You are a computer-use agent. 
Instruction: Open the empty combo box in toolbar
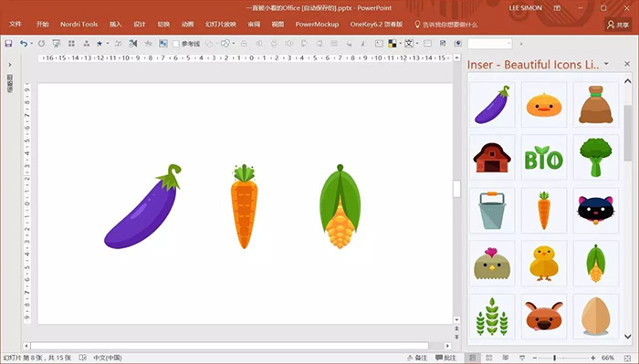coord(490,43)
